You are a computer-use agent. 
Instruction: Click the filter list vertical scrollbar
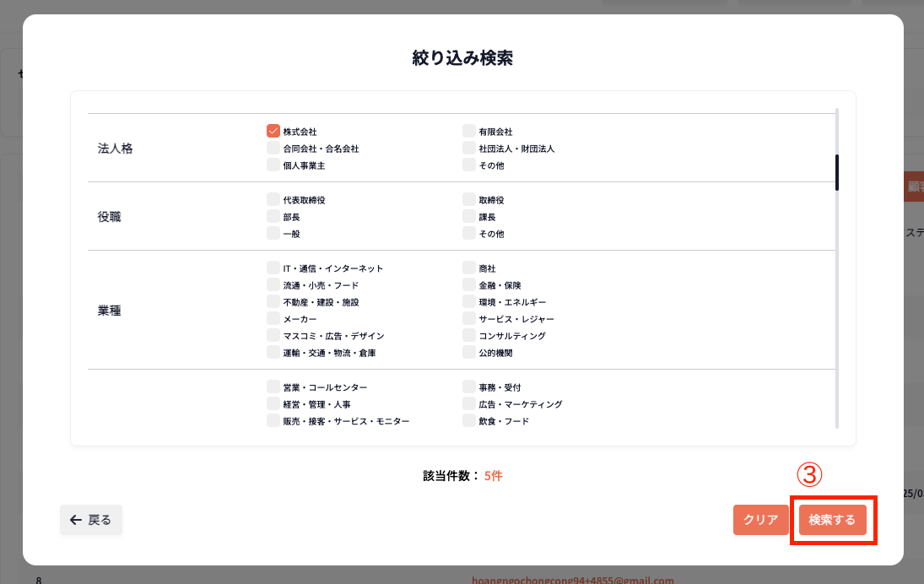coord(837,172)
